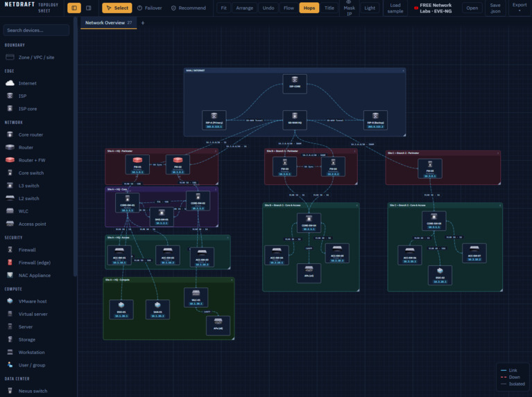The width and height of the screenshot is (532, 397).
Task: Toggle the right inspector panel button
Action: 89,8
